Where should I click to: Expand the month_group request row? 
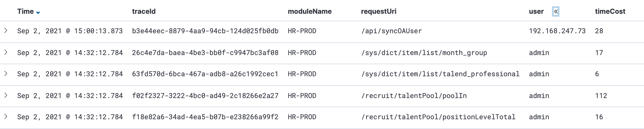[x=6, y=52]
